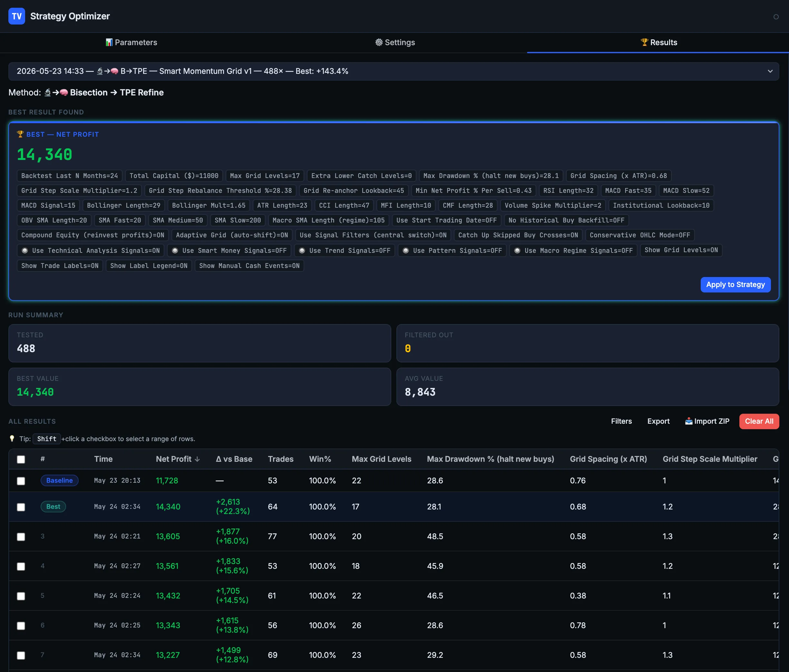The width and height of the screenshot is (789, 672).
Task: Open the Parameters tab
Action: coord(131,42)
